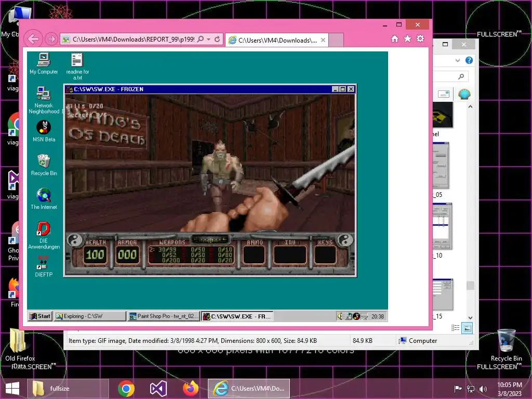Open the network icon in the system tray

(x=471, y=389)
